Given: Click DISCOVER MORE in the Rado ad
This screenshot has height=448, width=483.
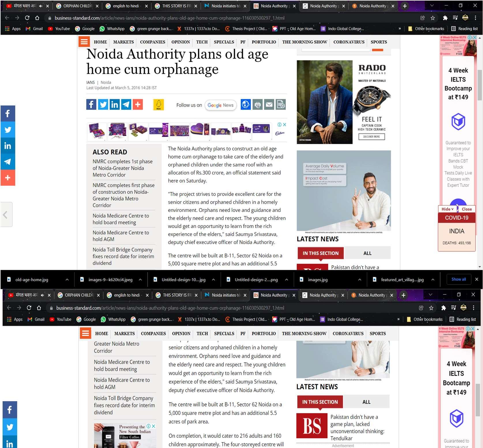Looking at the screenshot, I should click(x=372, y=137).
